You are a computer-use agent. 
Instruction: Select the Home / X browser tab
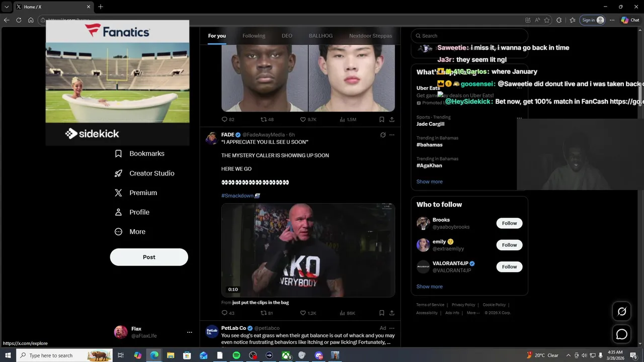52,7
